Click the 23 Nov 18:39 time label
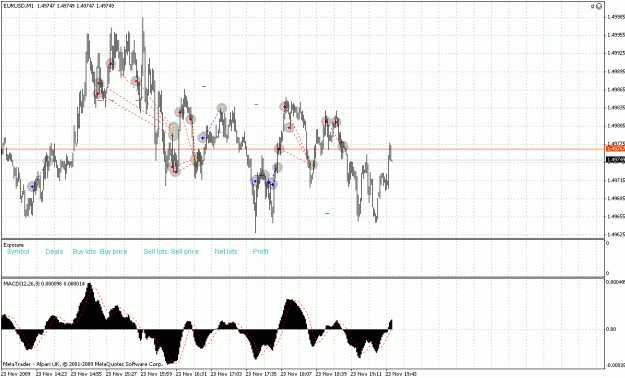This screenshot has height=378, width=625. (331, 374)
